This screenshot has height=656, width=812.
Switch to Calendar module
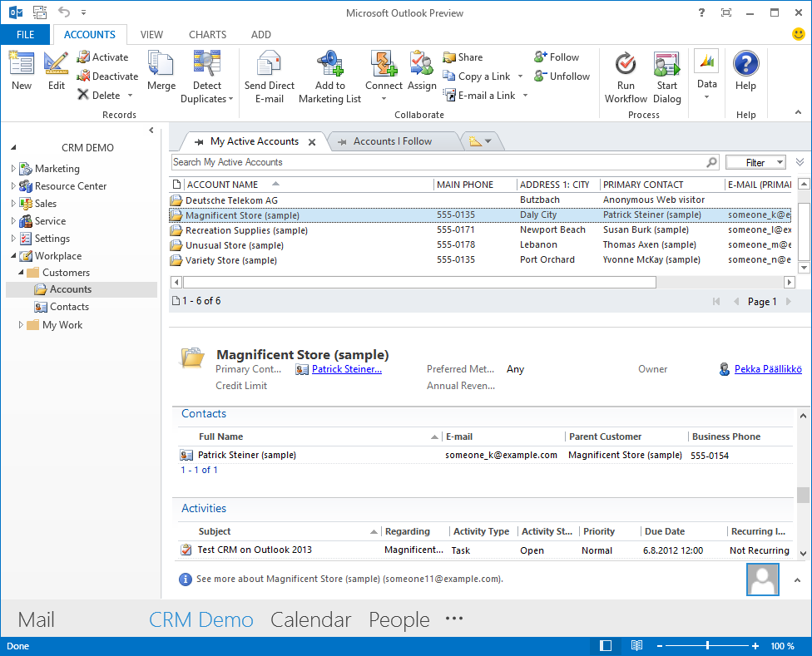click(310, 619)
